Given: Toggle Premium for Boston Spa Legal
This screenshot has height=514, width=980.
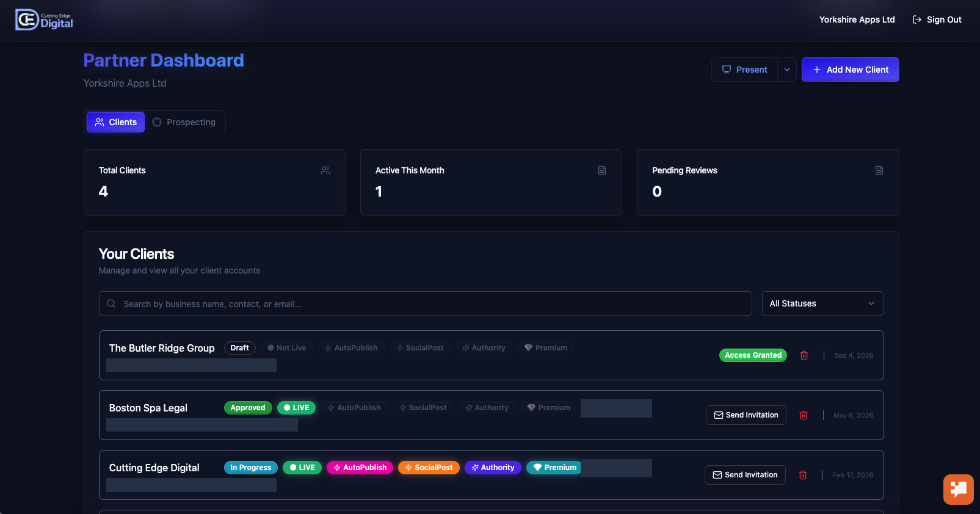Looking at the screenshot, I should (x=548, y=408).
